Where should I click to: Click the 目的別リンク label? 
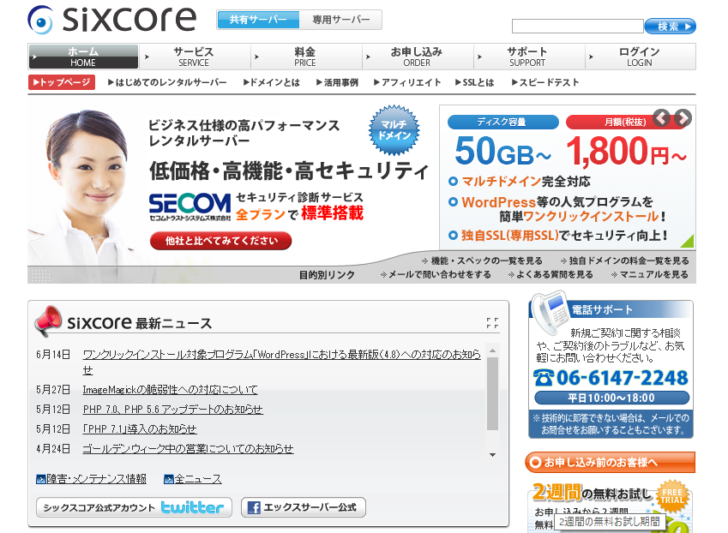click(x=327, y=275)
